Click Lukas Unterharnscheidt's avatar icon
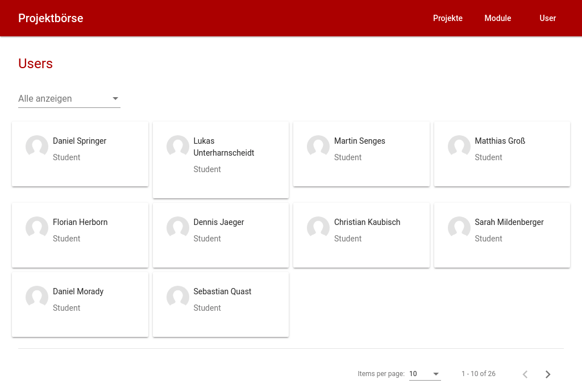 click(177, 147)
